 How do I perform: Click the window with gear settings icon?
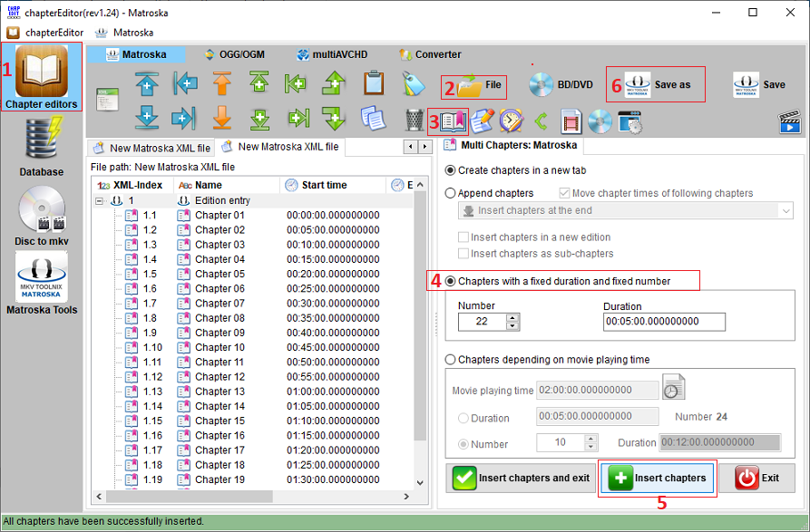tap(629, 122)
